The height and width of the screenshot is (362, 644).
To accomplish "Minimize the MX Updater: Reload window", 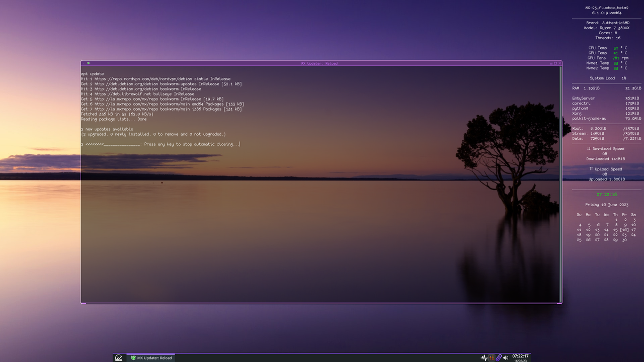I will [551, 63].
